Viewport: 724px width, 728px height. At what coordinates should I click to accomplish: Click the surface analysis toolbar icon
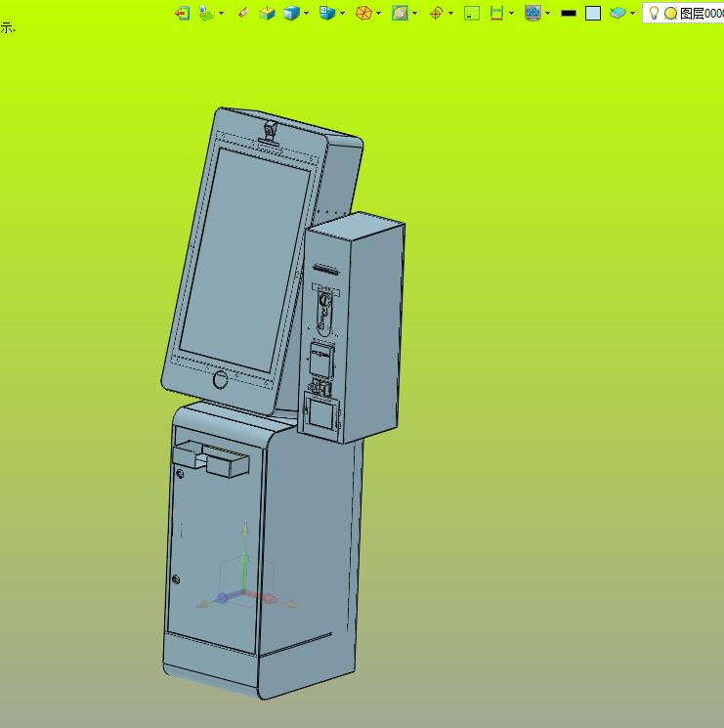(x=207, y=13)
